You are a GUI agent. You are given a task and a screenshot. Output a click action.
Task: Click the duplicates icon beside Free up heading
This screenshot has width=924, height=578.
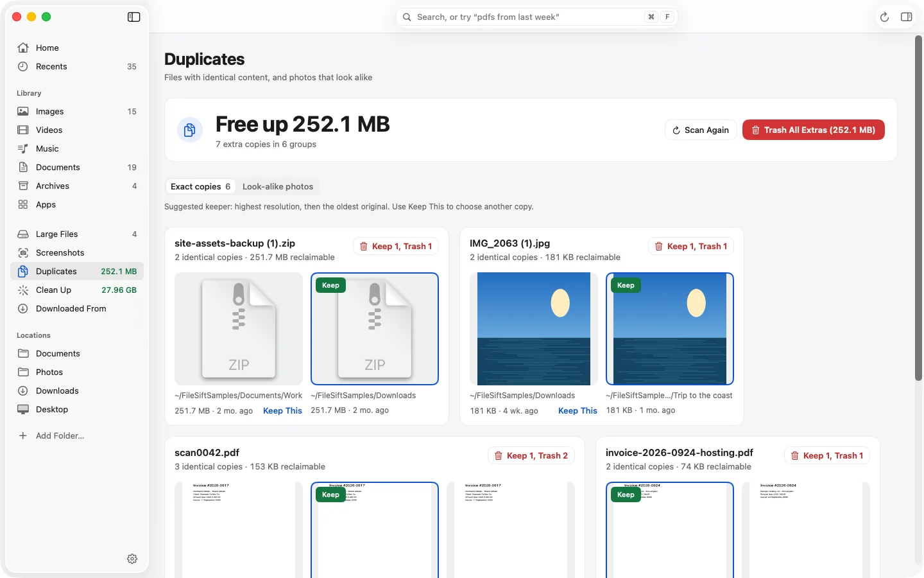(x=190, y=130)
